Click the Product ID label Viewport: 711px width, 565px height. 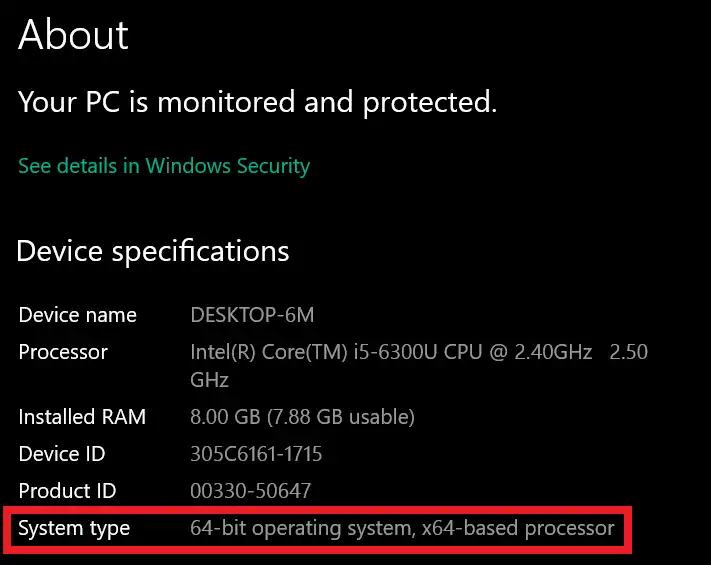67,491
